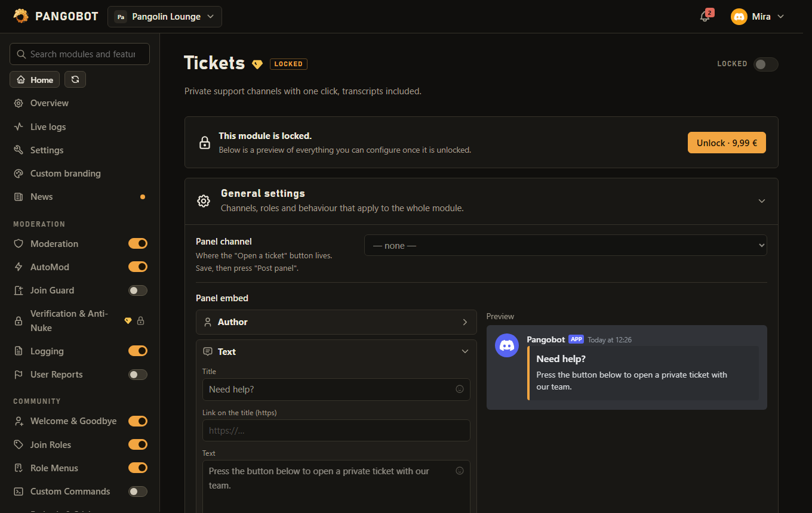Click the embed Title input field

(336, 390)
